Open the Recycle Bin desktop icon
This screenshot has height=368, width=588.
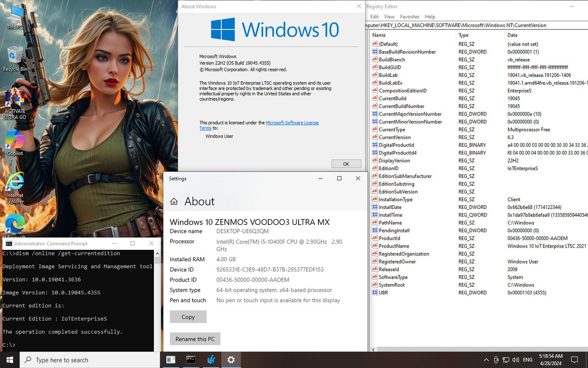tap(15, 59)
